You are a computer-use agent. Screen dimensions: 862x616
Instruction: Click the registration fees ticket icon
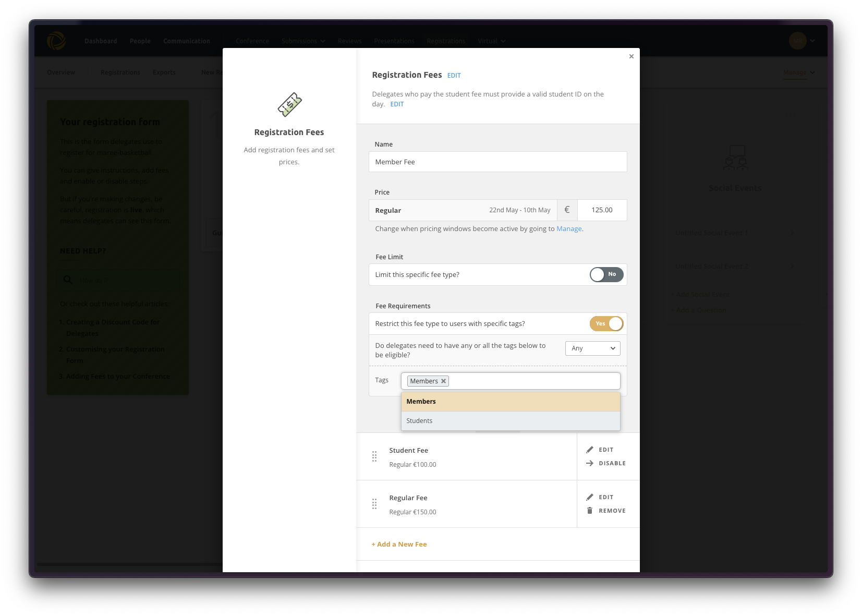(289, 105)
